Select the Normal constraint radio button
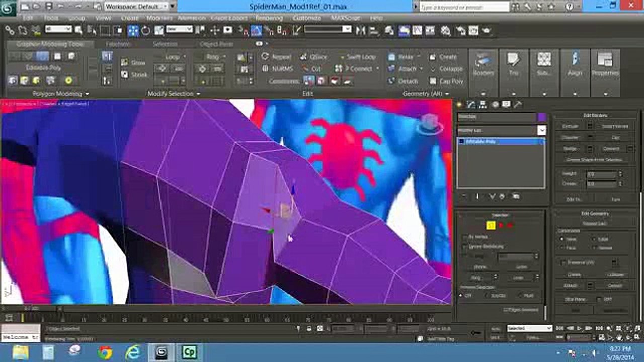644x362 pixels. (594, 248)
